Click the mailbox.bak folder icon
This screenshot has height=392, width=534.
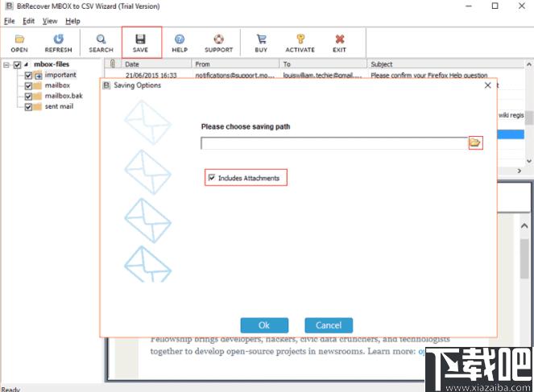[x=38, y=97]
